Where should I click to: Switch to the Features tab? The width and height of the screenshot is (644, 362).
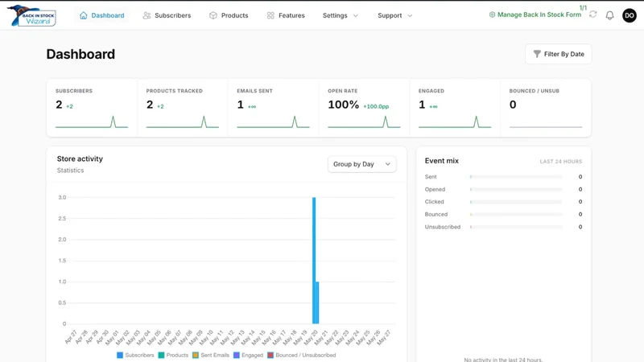[286, 15]
